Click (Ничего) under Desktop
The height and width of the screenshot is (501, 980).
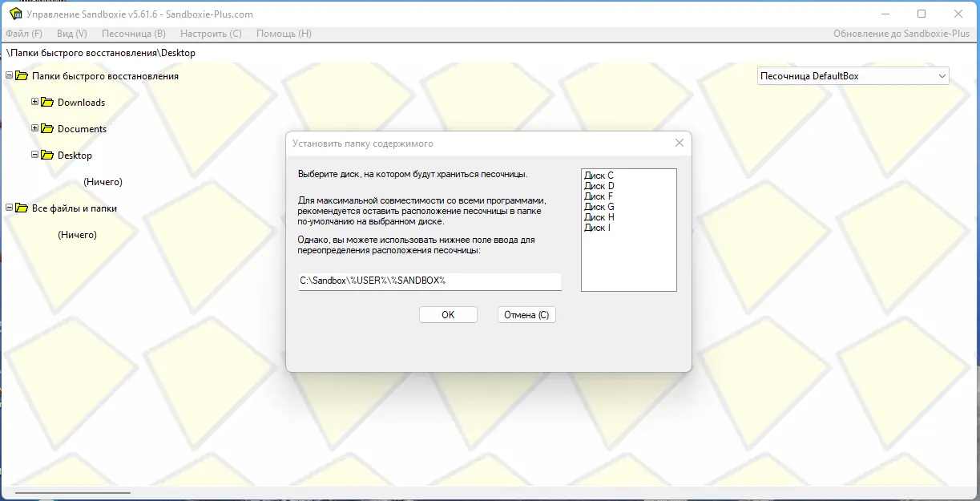click(x=103, y=182)
